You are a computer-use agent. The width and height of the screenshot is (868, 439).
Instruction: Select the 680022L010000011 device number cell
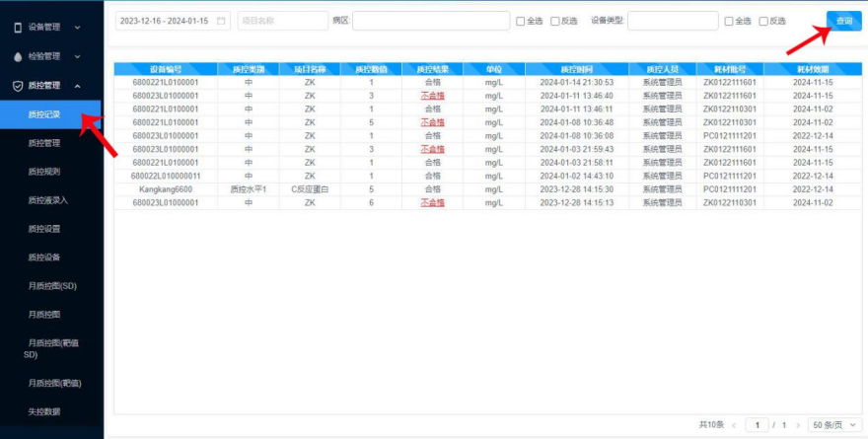(166, 176)
